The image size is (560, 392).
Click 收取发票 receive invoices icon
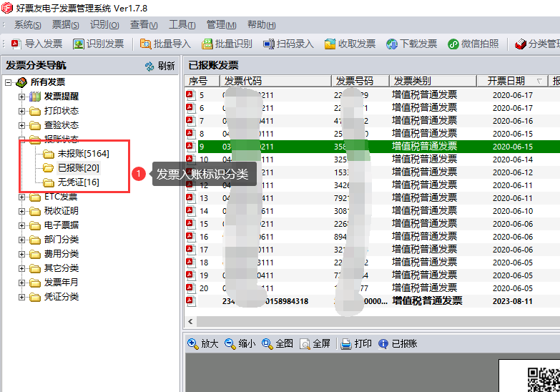click(x=330, y=44)
